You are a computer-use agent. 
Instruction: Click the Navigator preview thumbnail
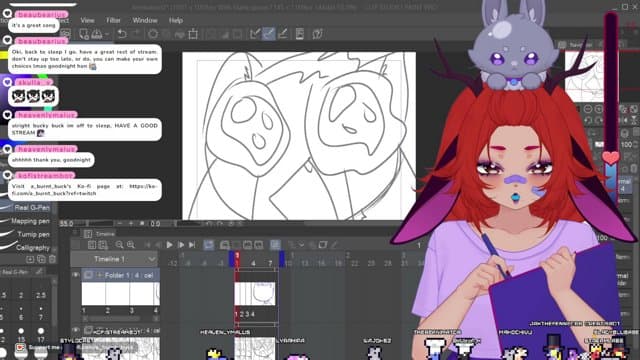(584, 76)
